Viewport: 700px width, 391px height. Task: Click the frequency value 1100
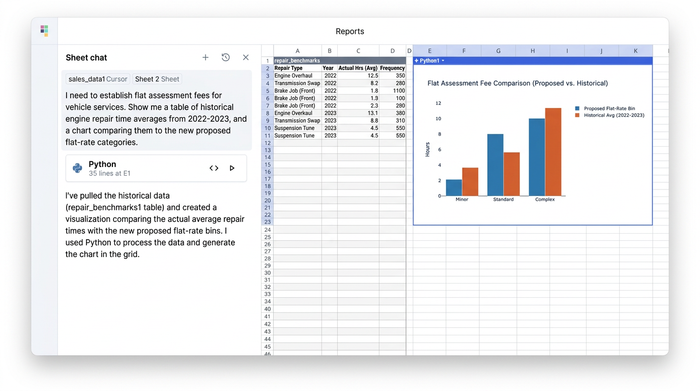pos(392,91)
